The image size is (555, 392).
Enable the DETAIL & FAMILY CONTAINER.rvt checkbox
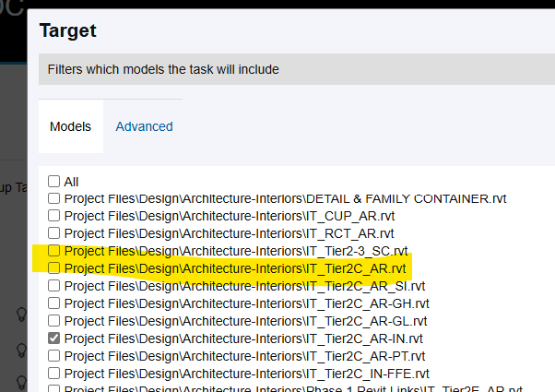pos(54,198)
